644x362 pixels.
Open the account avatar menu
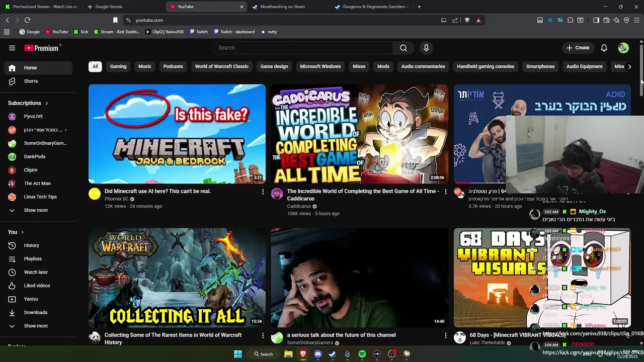(623, 48)
